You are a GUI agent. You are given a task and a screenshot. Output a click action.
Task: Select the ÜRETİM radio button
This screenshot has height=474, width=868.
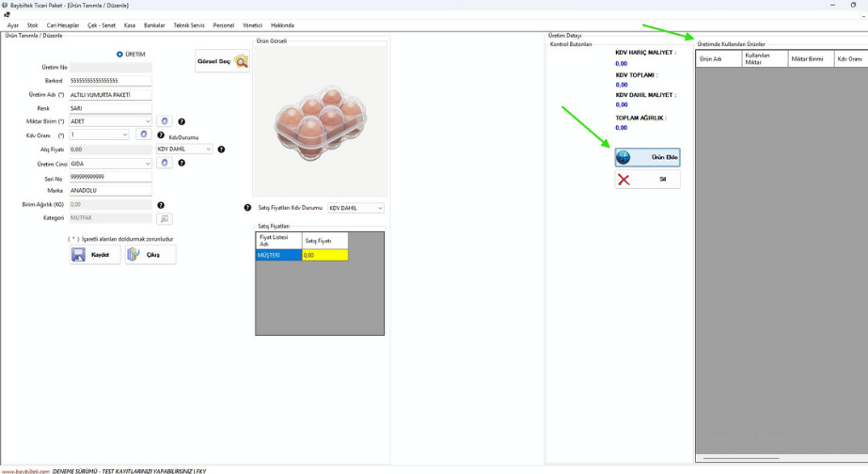119,55
